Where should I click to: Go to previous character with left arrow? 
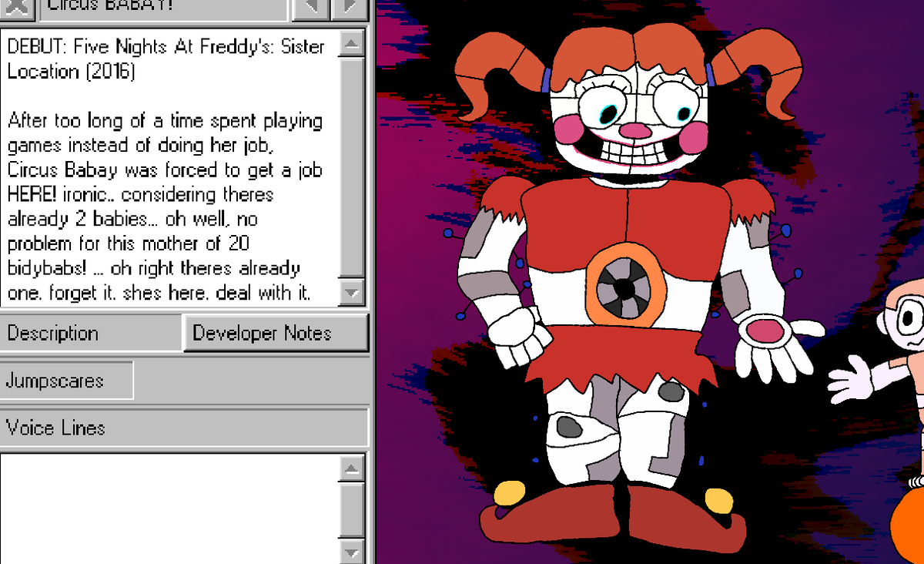[x=310, y=8]
